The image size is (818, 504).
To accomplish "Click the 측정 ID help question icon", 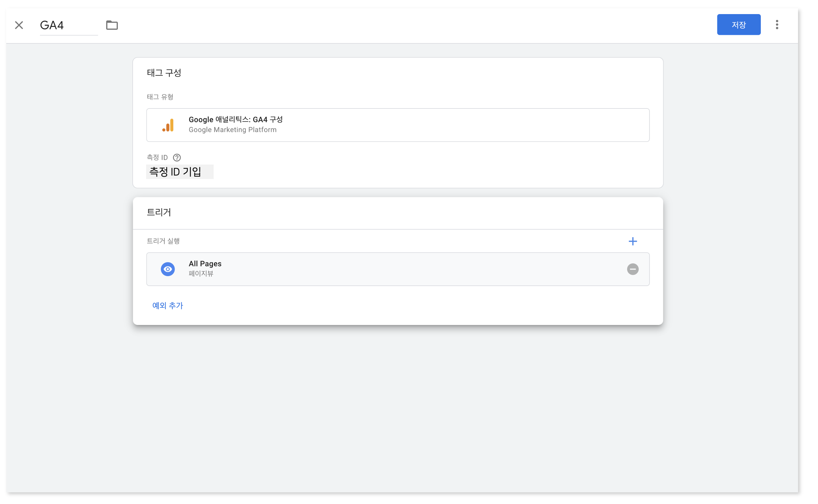I will [177, 158].
